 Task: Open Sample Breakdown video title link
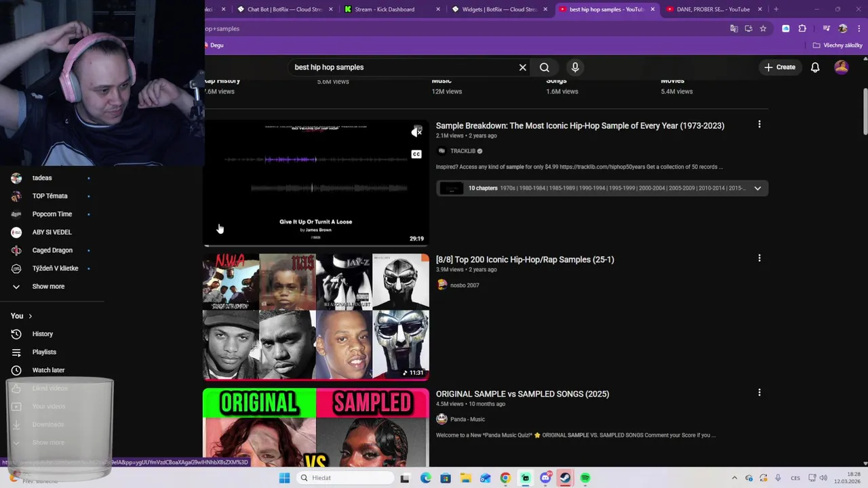pos(580,125)
